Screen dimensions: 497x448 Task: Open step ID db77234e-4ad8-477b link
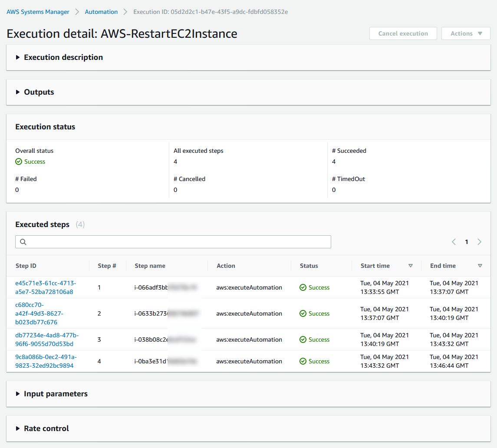(47, 339)
